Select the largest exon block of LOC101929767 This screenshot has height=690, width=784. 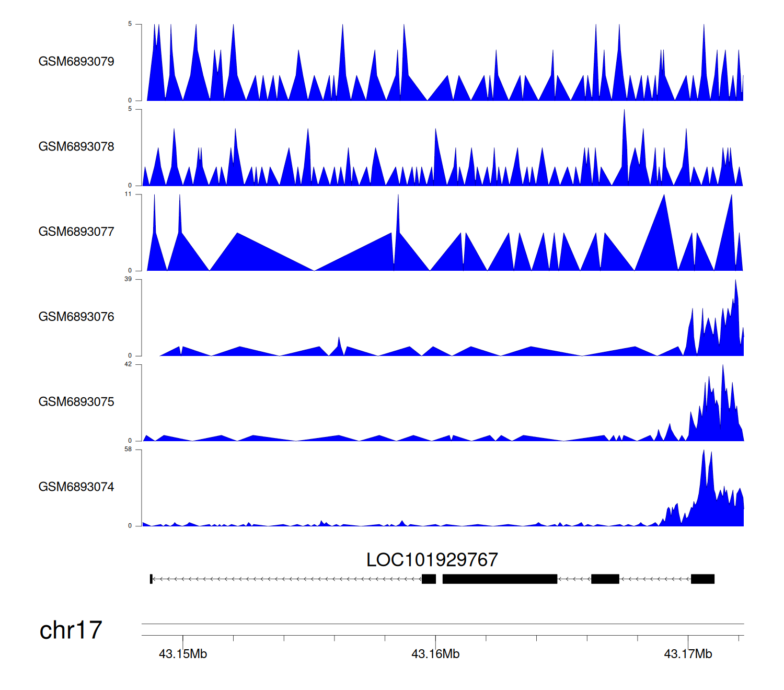[500, 579]
